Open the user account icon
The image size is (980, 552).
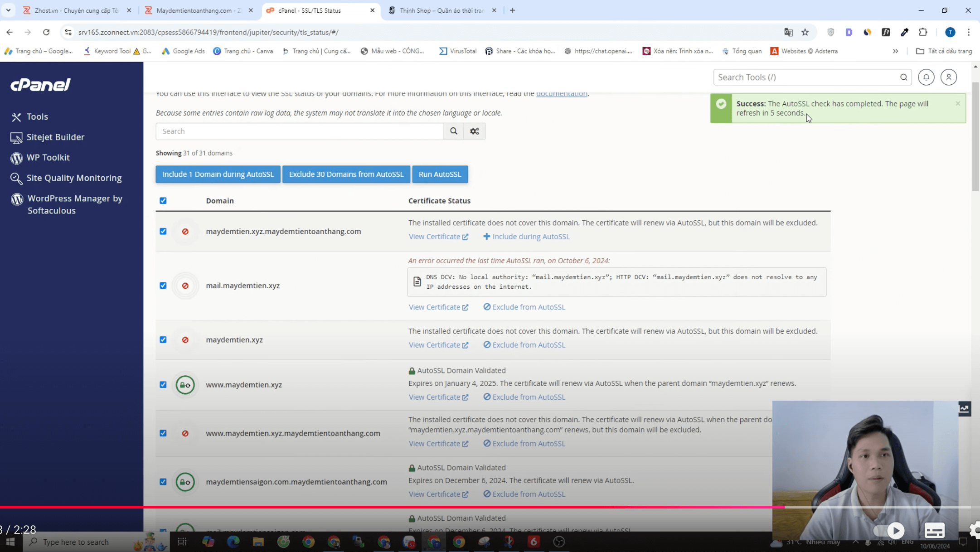(x=949, y=77)
